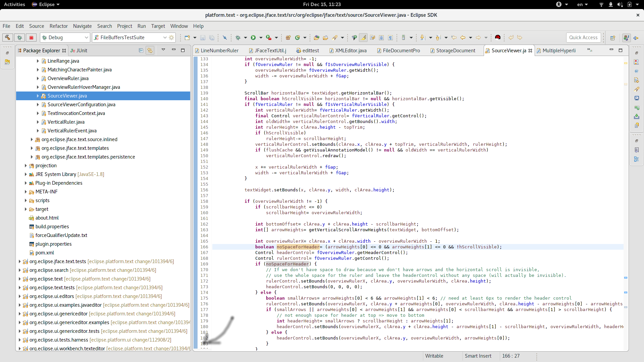Click the Debug bug launch button

(19, 38)
